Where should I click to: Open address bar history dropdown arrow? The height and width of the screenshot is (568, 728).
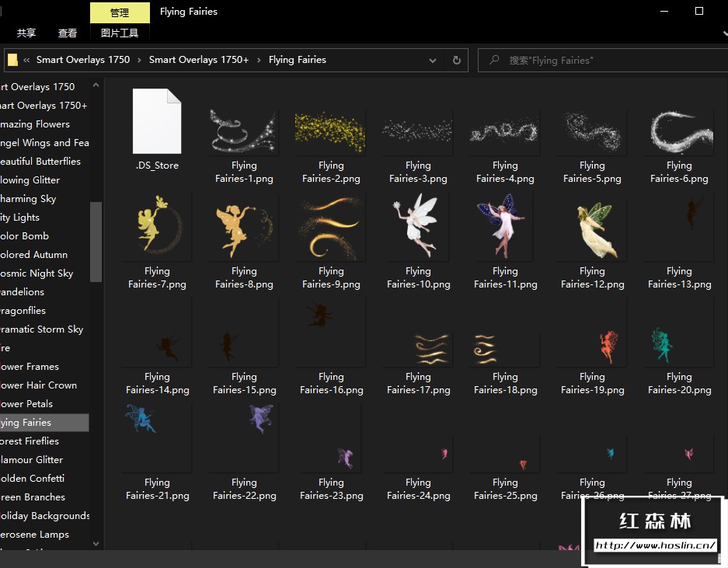coord(434,60)
